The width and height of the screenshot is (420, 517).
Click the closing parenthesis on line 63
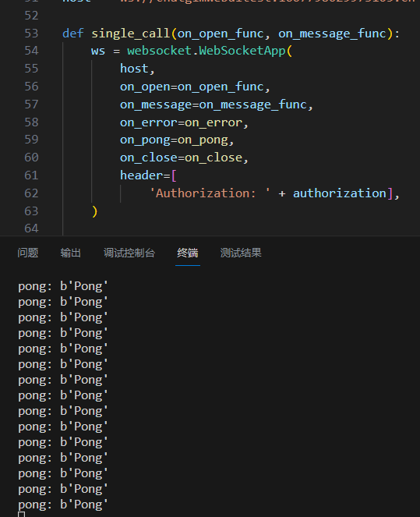(x=95, y=211)
